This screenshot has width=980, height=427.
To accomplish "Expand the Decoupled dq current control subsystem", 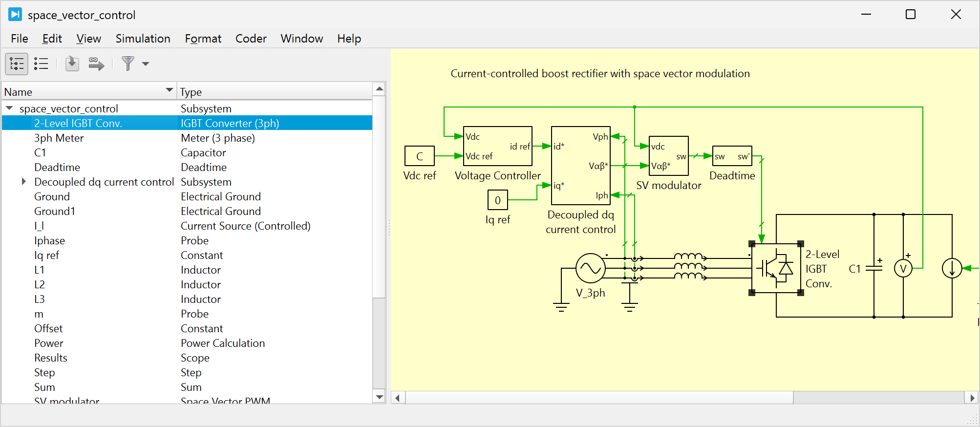I will tap(23, 182).
